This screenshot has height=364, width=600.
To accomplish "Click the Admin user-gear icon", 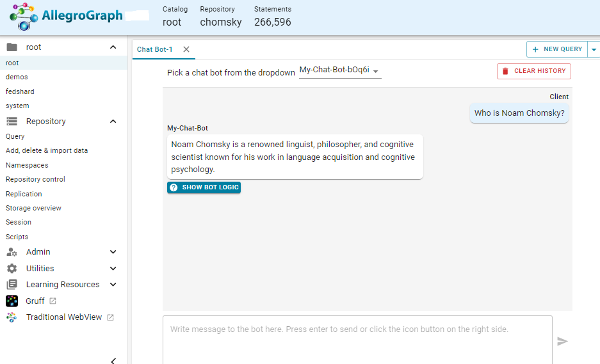I will point(12,252).
